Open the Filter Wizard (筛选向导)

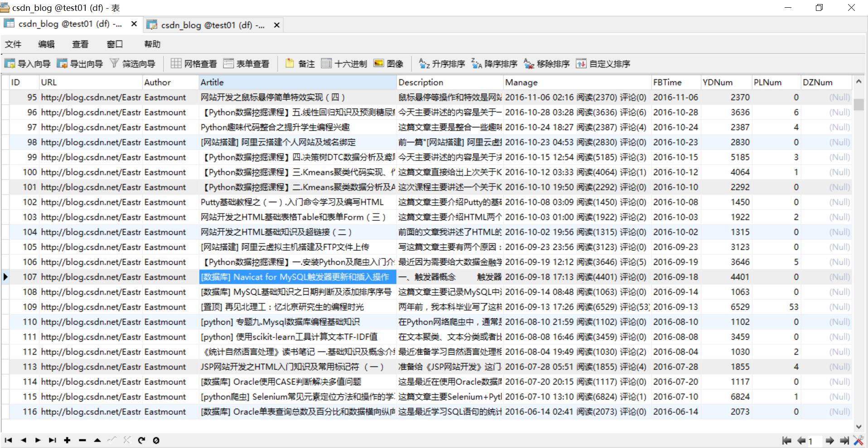click(x=133, y=63)
